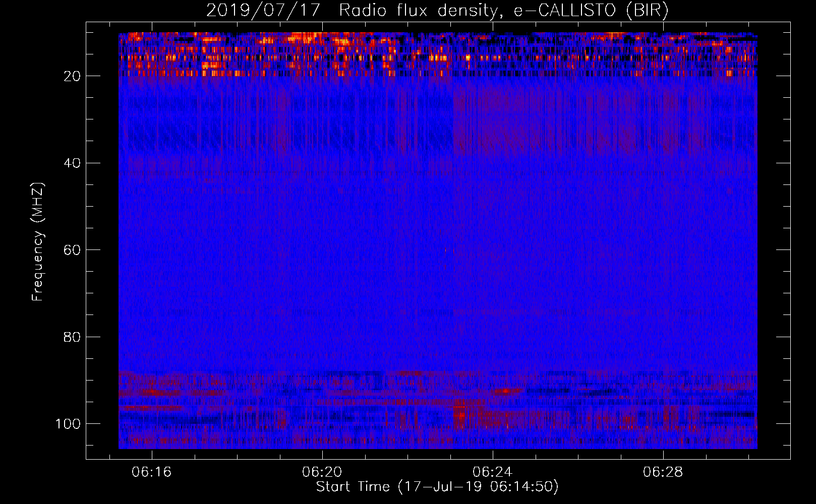Click the 80 MHz frequency tick label
The width and height of the screenshot is (816, 504).
click(72, 337)
